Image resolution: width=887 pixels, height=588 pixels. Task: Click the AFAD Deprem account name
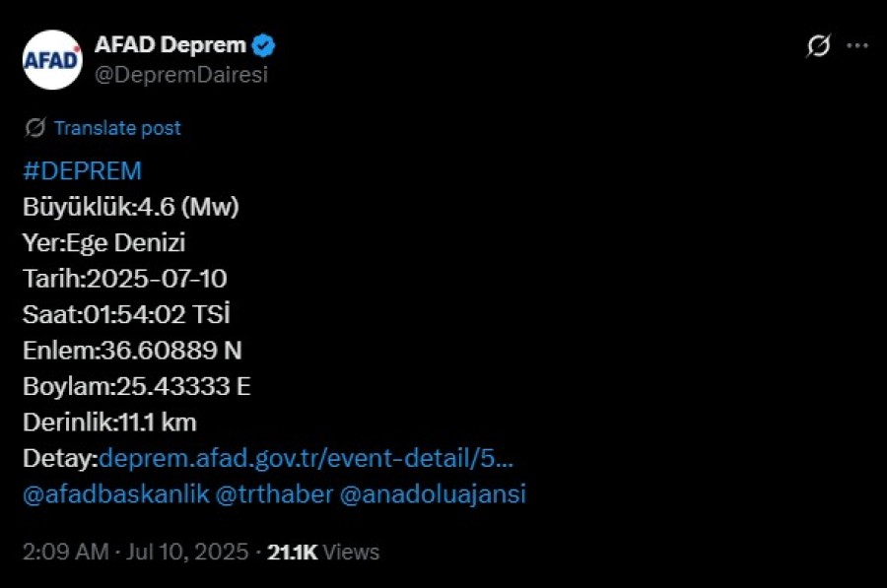(171, 44)
